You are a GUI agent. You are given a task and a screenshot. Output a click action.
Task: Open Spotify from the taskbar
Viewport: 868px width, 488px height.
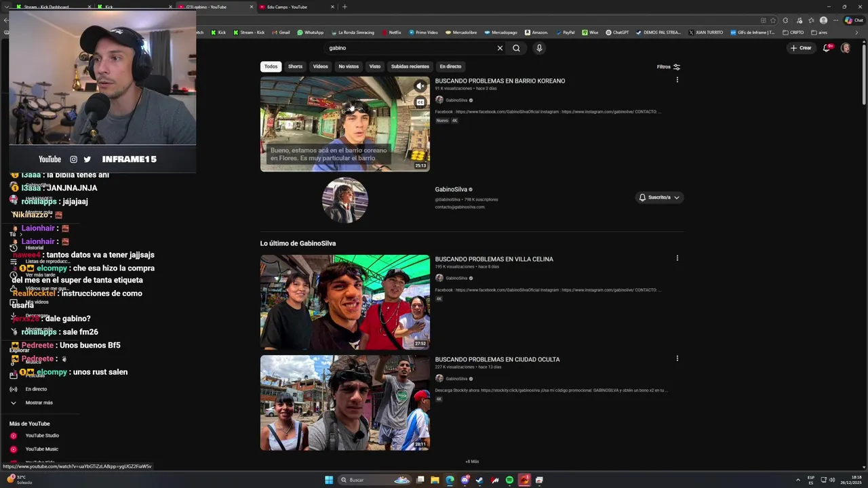509,480
